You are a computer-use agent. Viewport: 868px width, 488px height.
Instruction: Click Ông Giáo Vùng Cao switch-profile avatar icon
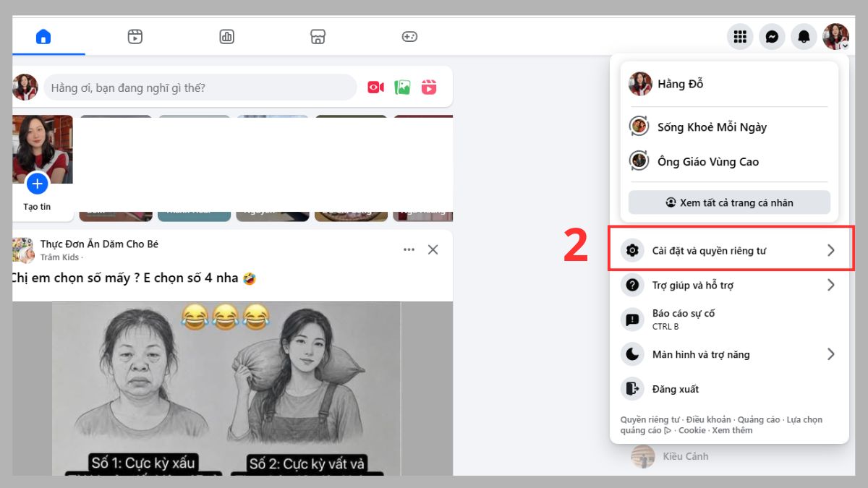pyautogui.click(x=639, y=161)
